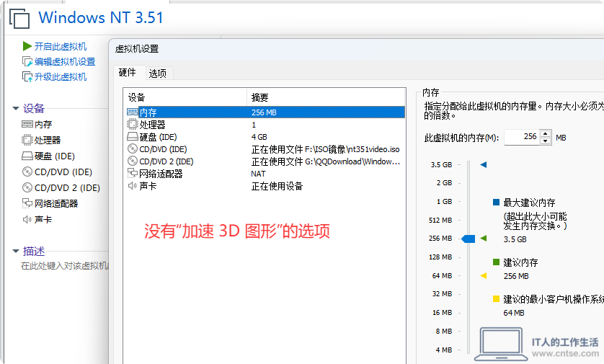Click the 内存 memory icon in left device pane
604x364 pixels.
(x=27, y=124)
